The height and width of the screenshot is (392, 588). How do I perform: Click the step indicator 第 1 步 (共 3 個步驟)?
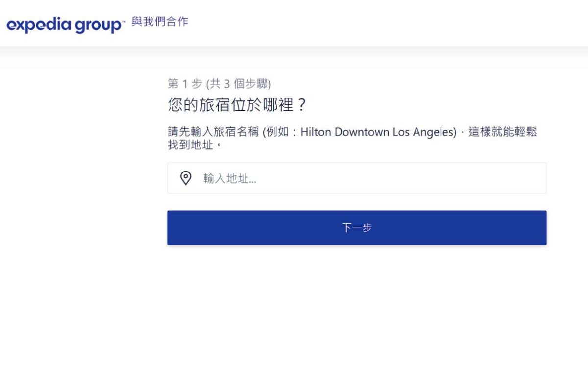[x=219, y=84]
